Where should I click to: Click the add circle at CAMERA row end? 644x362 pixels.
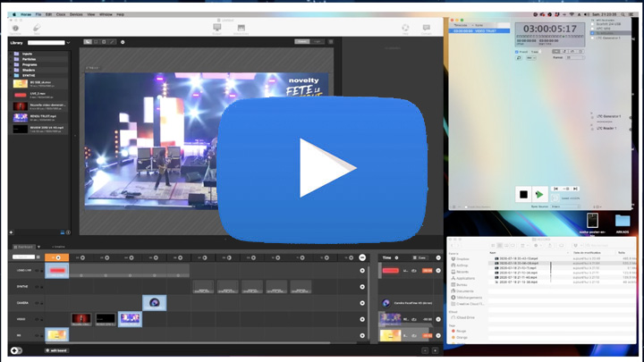click(x=362, y=303)
